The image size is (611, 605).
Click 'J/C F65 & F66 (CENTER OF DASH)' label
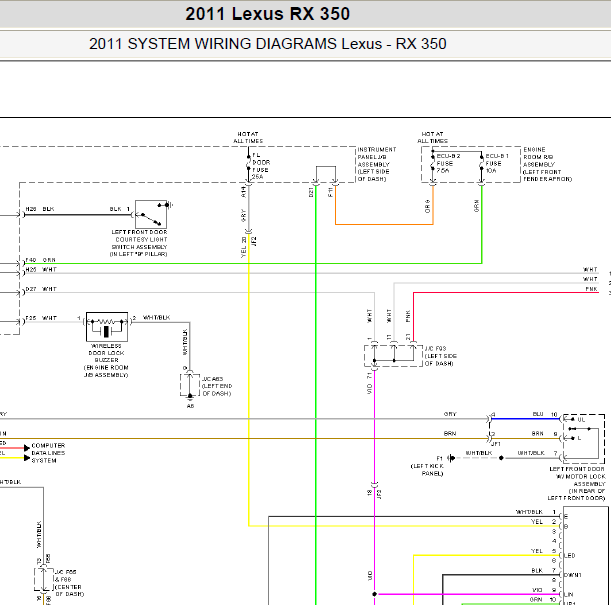(69, 583)
